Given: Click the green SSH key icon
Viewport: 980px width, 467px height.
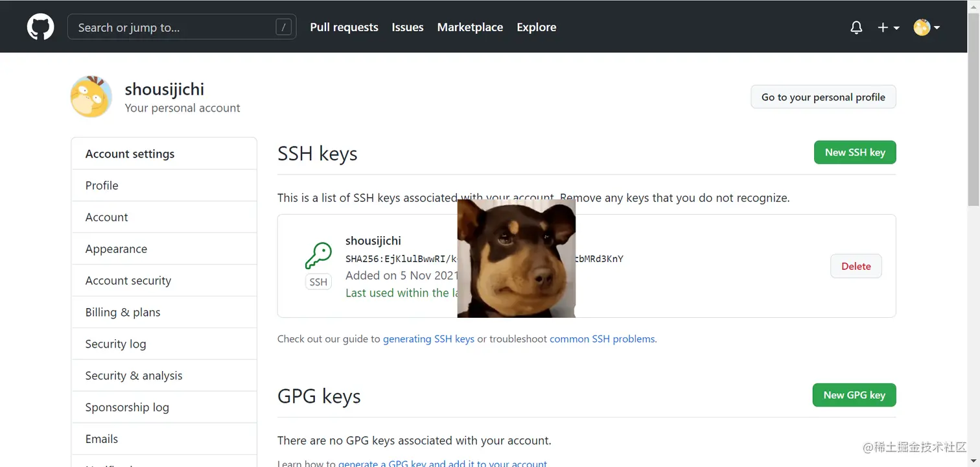Looking at the screenshot, I should tap(318, 256).
